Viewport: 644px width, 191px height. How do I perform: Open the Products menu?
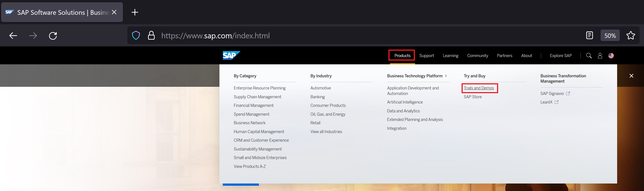point(402,56)
